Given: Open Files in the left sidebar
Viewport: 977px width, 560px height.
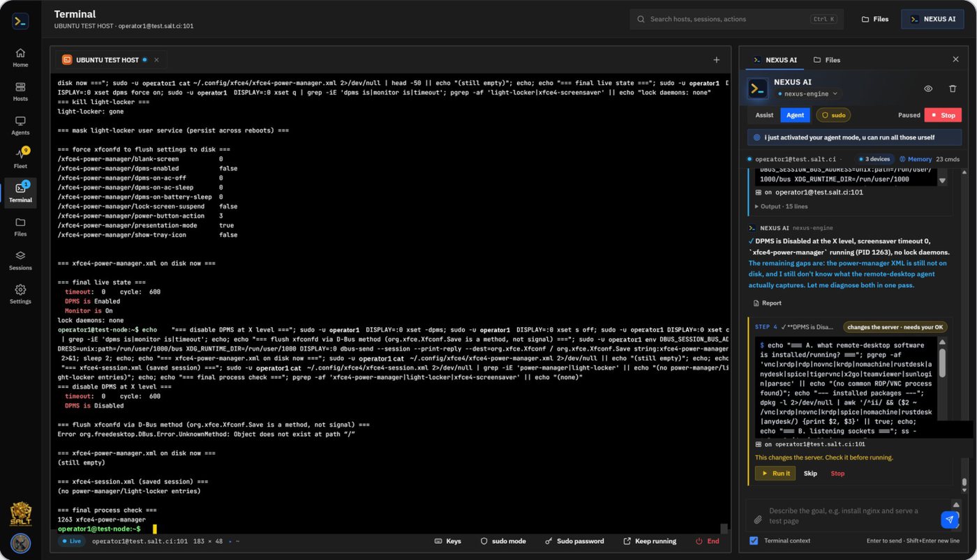Looking at the screenshot, I should click(x=20, y=227).
